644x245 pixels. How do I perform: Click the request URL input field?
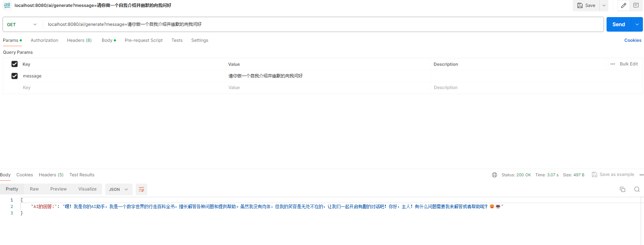click(320, 24)
